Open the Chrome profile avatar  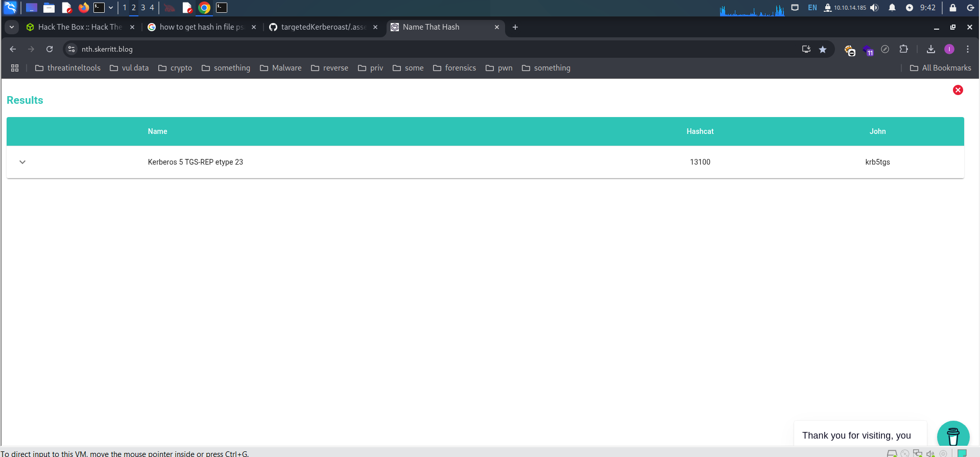949,49
